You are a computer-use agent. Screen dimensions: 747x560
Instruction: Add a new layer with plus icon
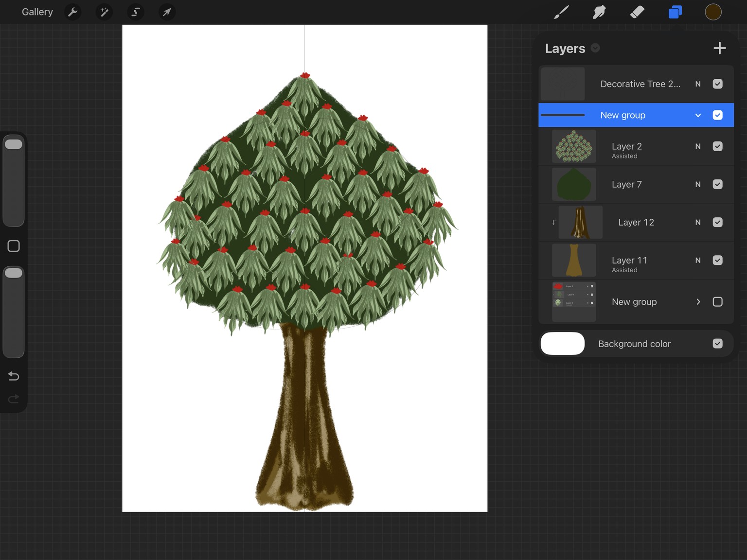coord(719,48)
